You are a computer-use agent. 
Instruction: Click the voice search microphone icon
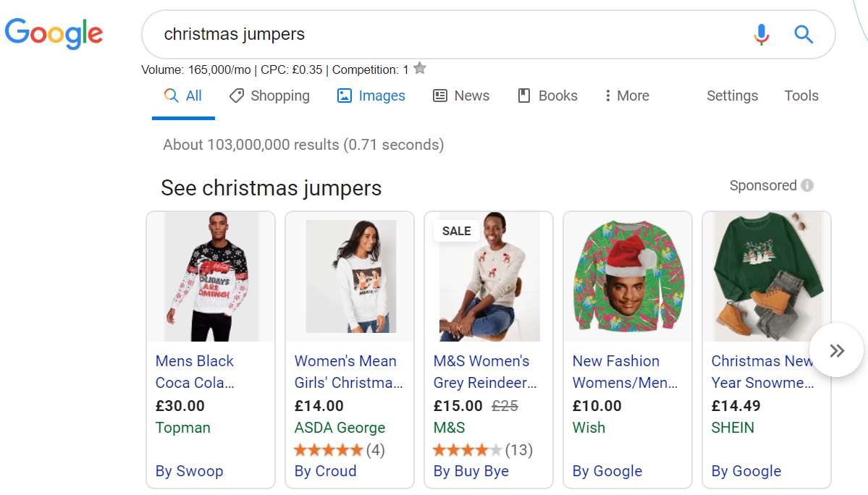tap(761, 34)
